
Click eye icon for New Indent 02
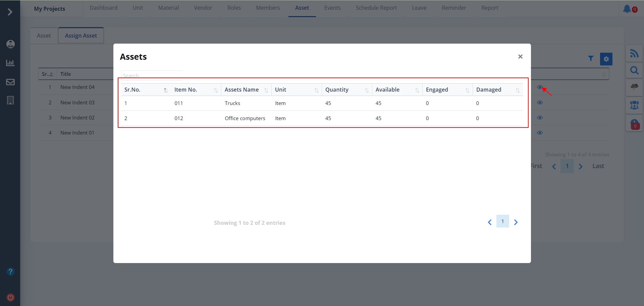click(x=540, y=118)
